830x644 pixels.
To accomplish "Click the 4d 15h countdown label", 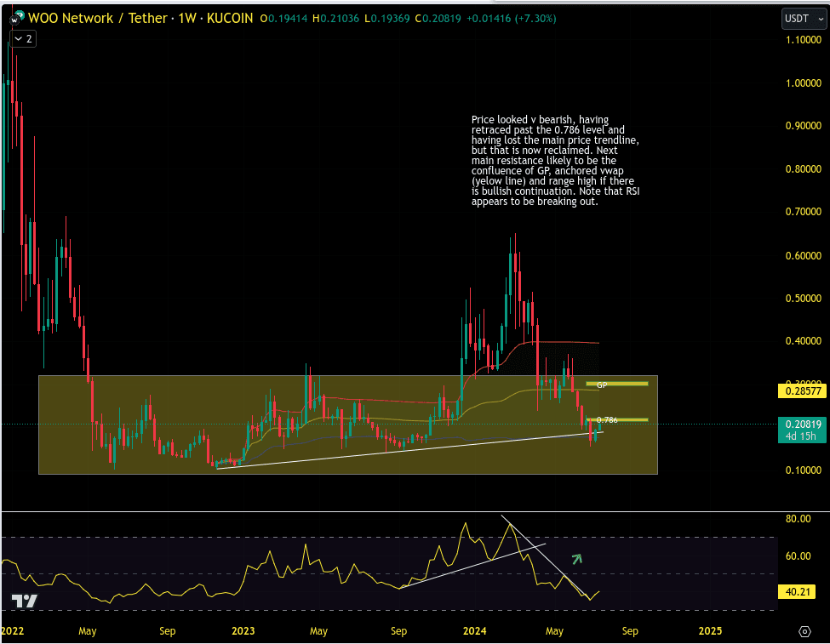I will pos(800,436).
